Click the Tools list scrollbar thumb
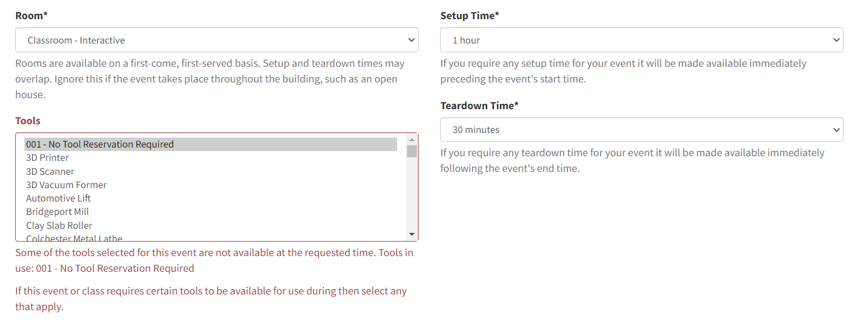Viewport: 868px width, 320px height. (412, 151)
